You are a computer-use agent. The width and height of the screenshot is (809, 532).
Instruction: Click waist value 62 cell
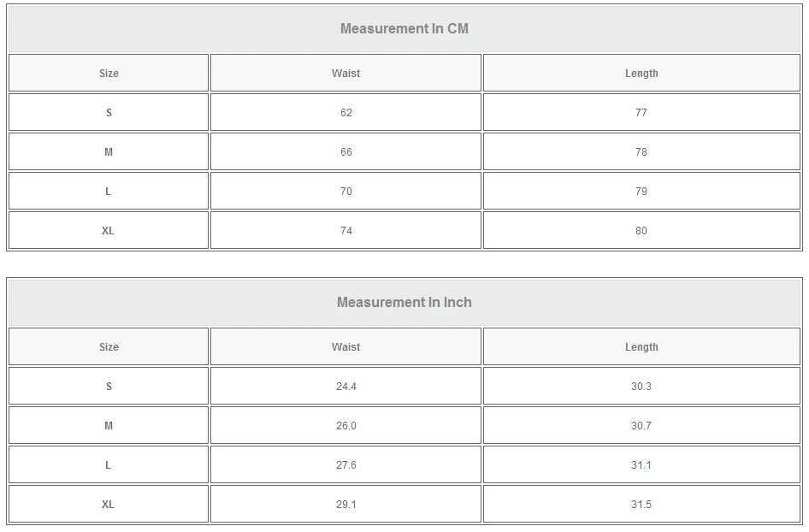(x=345, y=113)
